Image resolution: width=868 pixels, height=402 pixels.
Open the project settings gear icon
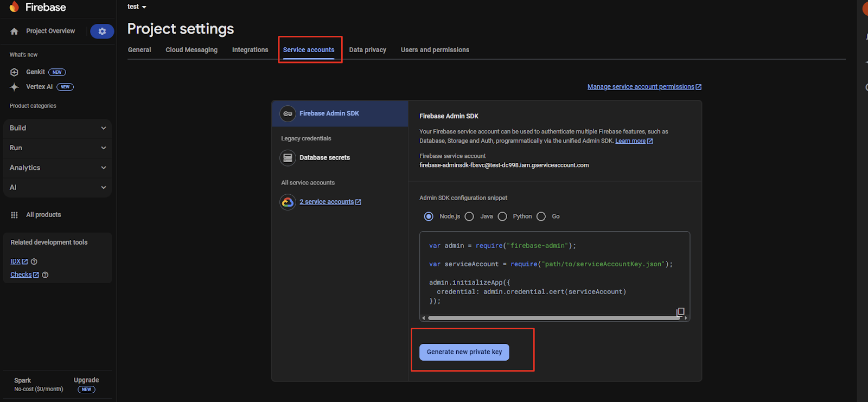click(102, 31)
